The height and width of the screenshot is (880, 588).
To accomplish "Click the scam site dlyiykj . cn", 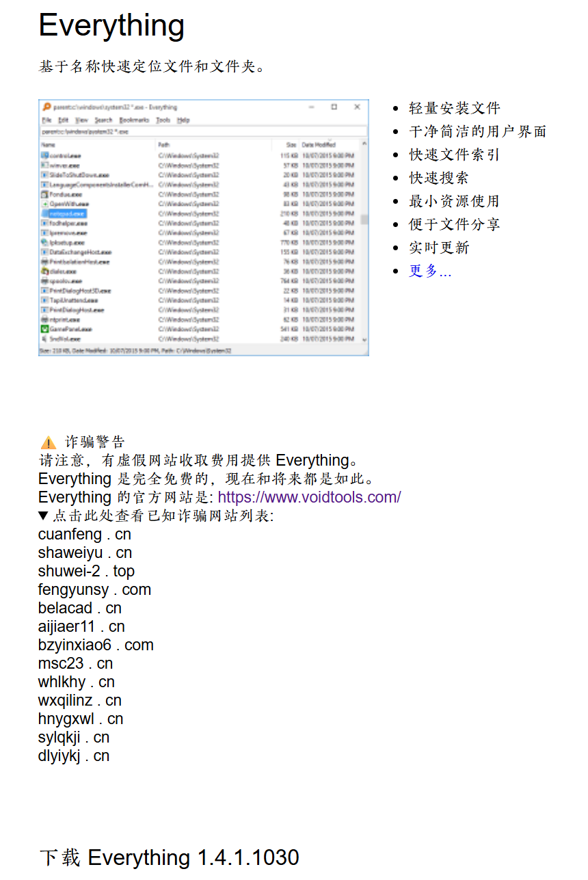I will click(x=74, y=756).
